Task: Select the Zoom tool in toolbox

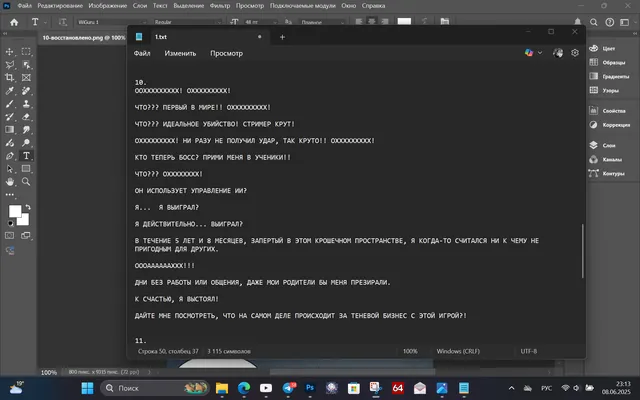Action: 26,182
